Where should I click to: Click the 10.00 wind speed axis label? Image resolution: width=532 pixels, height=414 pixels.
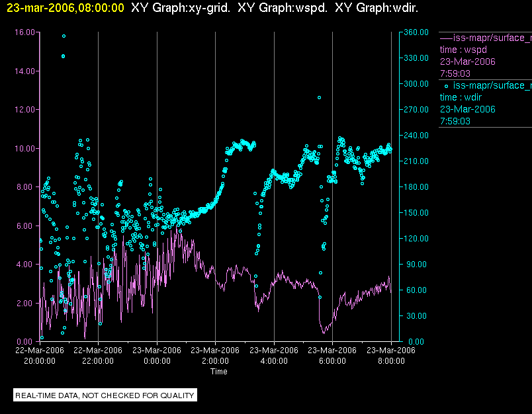pos(24,149)
